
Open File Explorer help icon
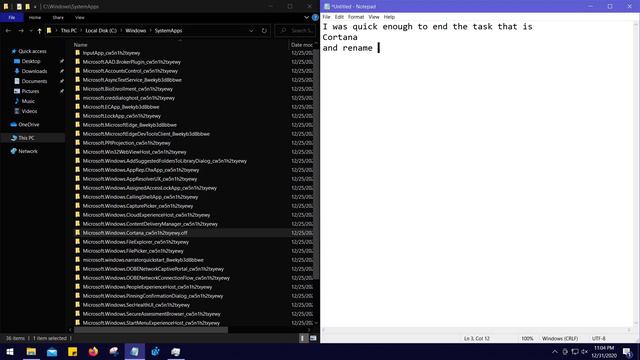click(315, 18)
